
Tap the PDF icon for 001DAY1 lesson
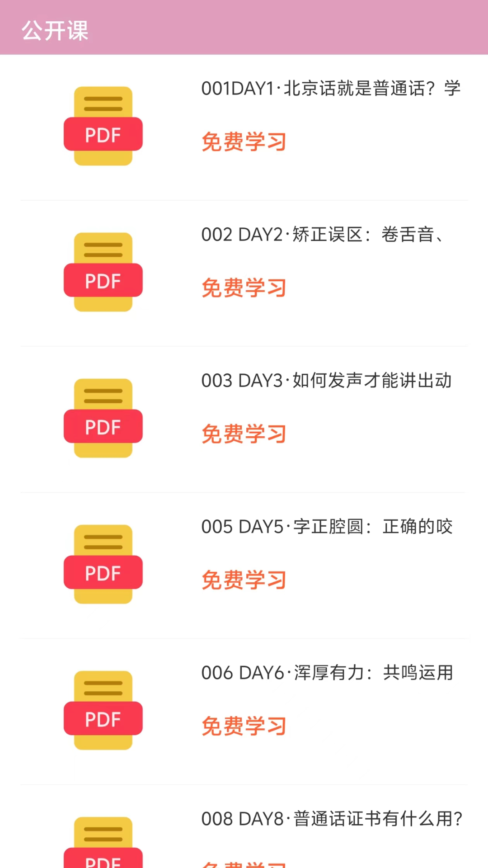pos(103,126)
